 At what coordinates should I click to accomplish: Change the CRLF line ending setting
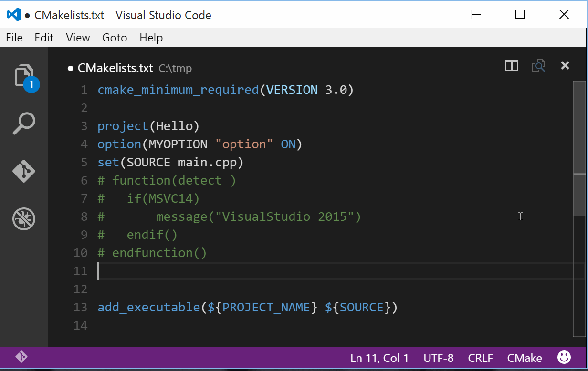coord(481,358)
